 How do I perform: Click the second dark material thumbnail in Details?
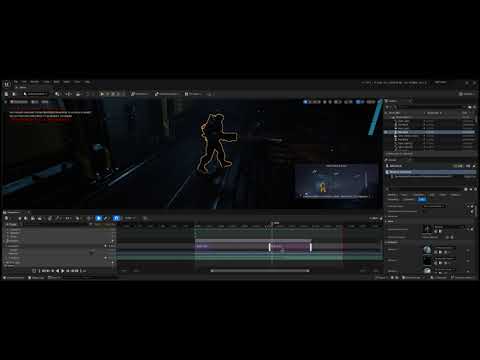(x=427, y=260)
